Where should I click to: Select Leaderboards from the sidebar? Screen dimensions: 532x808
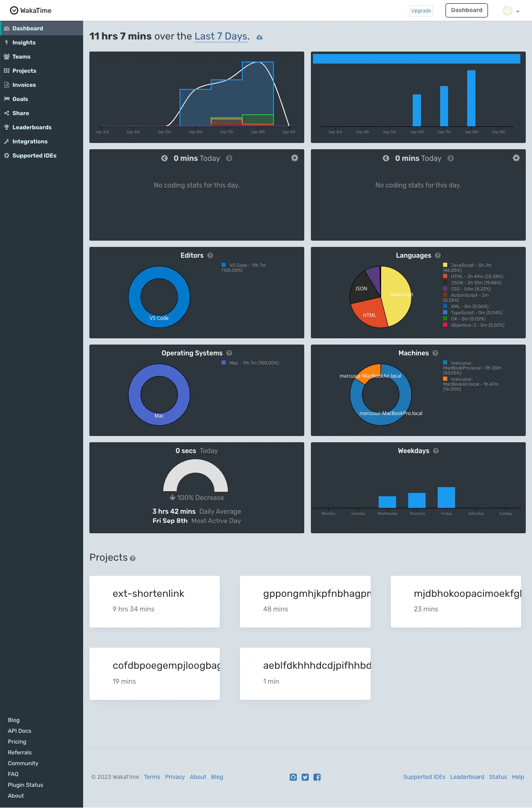[x=32, y=127]
